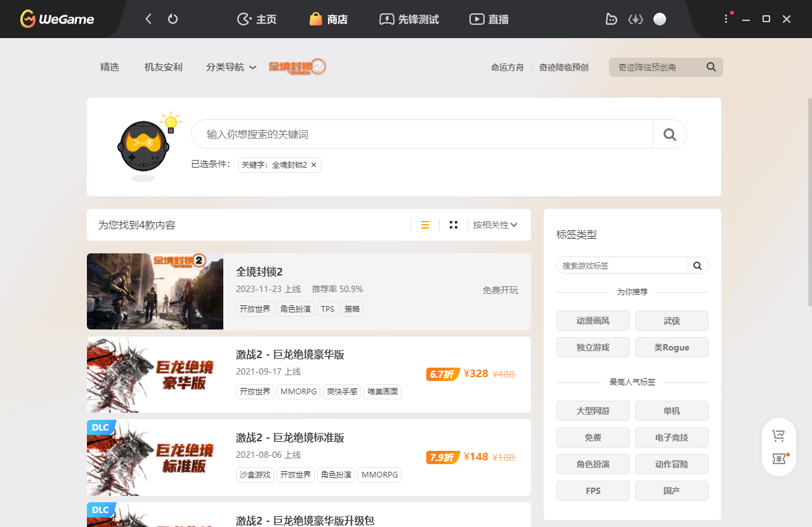Click the large keyword search button

(670, 134)
